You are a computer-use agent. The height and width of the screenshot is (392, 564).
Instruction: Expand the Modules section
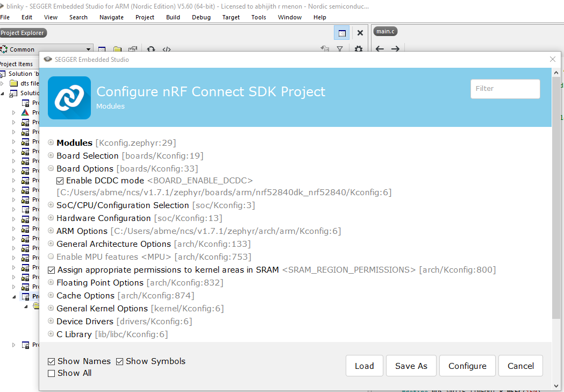coord(51,142)
